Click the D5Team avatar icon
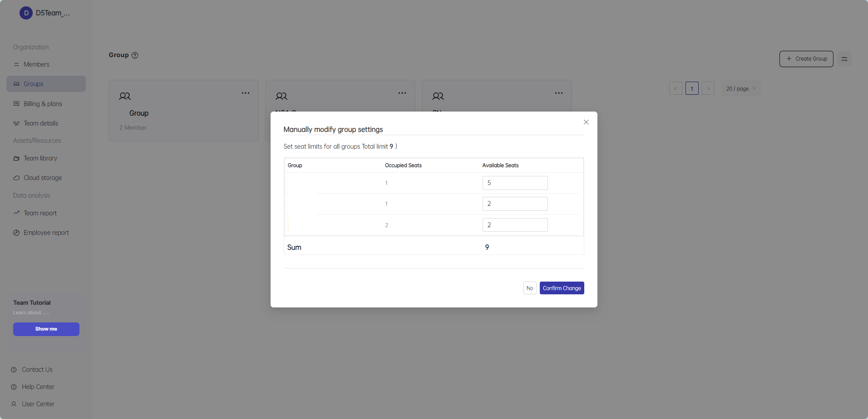This screenshot has height=419, width=868. coord(26,13)
